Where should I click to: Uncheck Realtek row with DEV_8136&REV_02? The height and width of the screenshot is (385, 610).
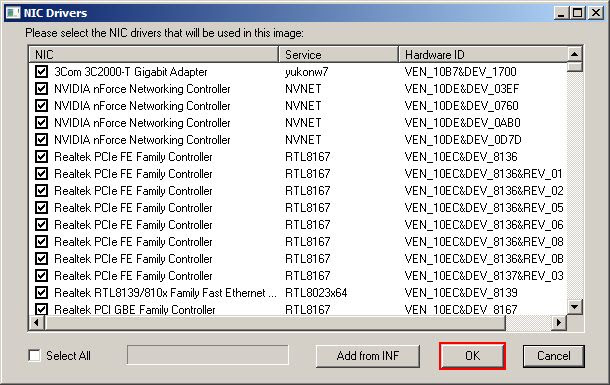pyautogui.click(x=41, y=191)
